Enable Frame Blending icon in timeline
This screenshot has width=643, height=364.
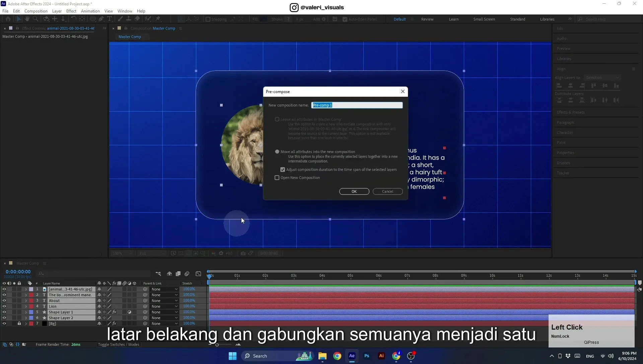(x=178, y=274)
